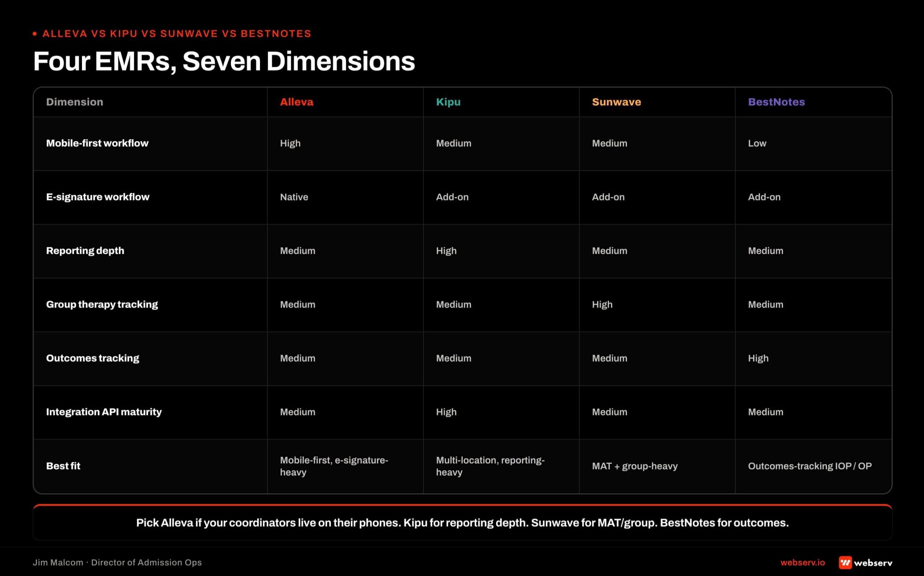The width and height of the screenshot is (924, 576).
Task: Click the red webserv logo icon
Action: coord(845,562)
